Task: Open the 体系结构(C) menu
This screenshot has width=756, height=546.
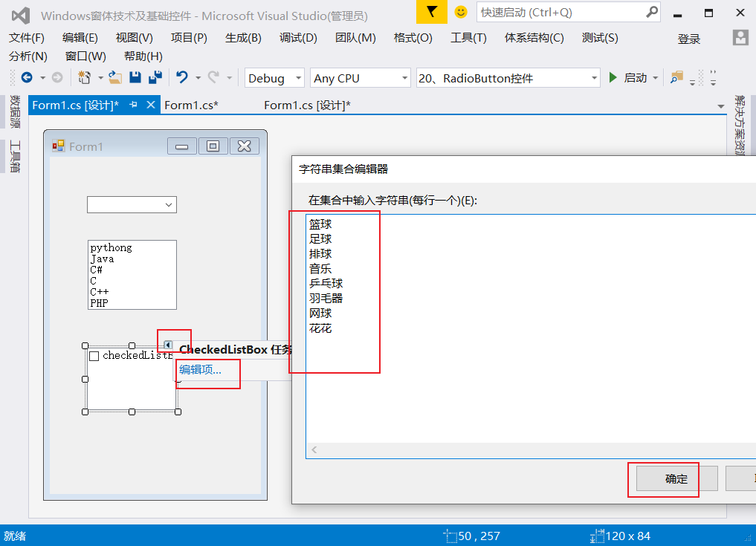Action: point(534,38)
